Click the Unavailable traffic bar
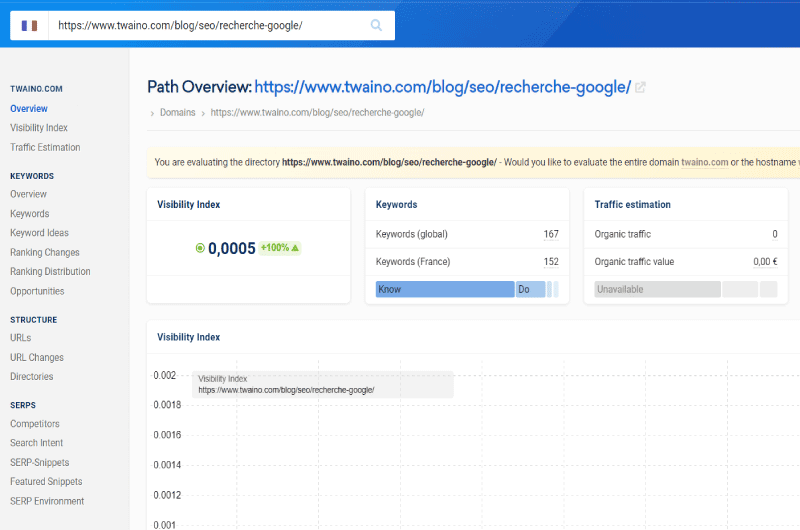The height and width of the screenshot is (530, 800). tap(657, 289)
